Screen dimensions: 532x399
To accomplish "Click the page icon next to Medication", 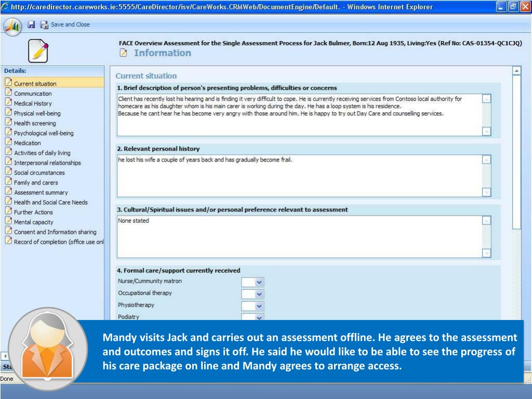I will 8,141.
